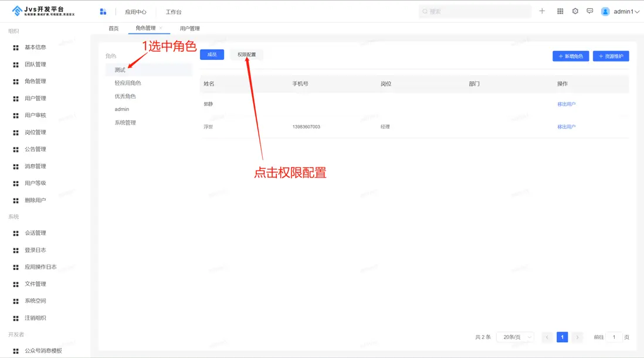Click the Jvs platform logo
Image resolution: width=644 pixels, height=358 pixels.
43,11
